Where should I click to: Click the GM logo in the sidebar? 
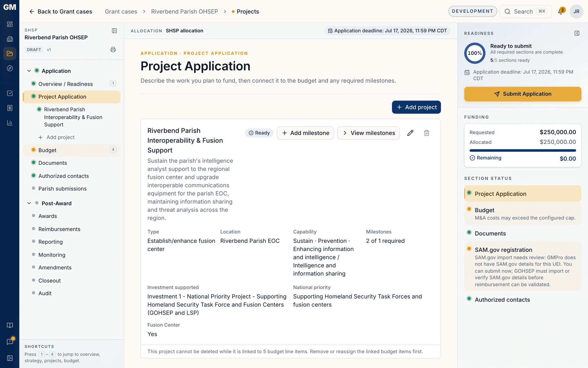click(x=9, y=7)
